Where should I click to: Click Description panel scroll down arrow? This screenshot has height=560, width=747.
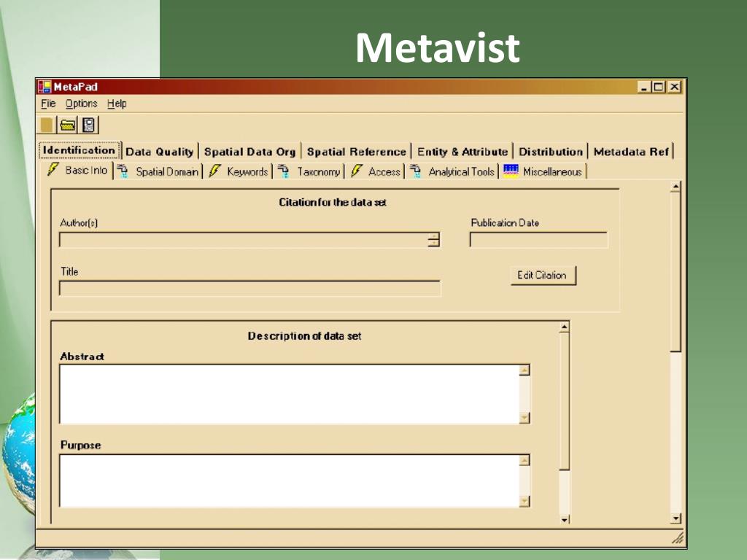(565, 519)
